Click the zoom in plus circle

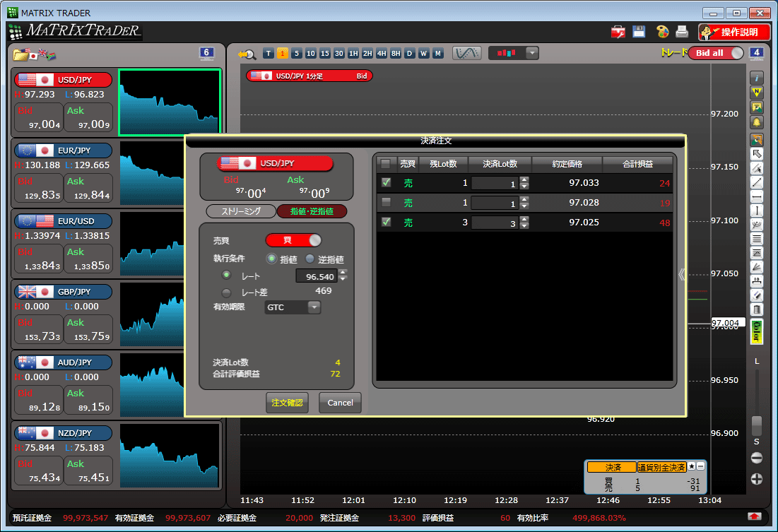[757, 479]
